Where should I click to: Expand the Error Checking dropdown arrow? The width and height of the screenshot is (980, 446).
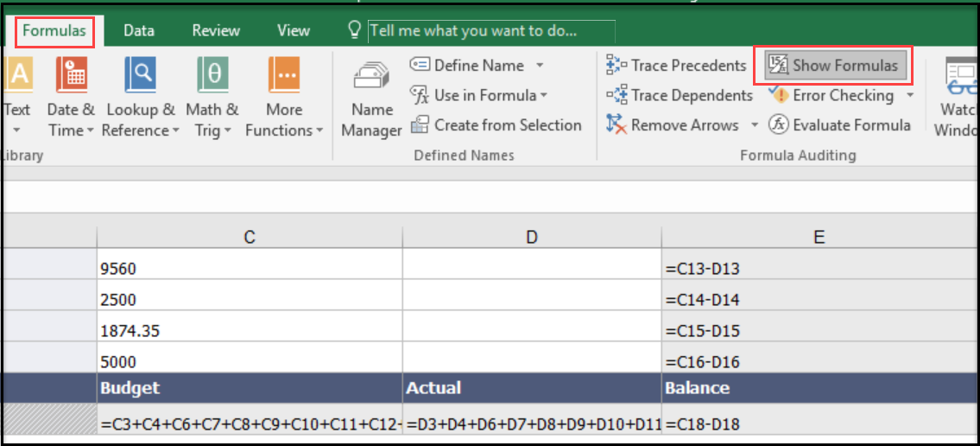(x=909, y=95)
